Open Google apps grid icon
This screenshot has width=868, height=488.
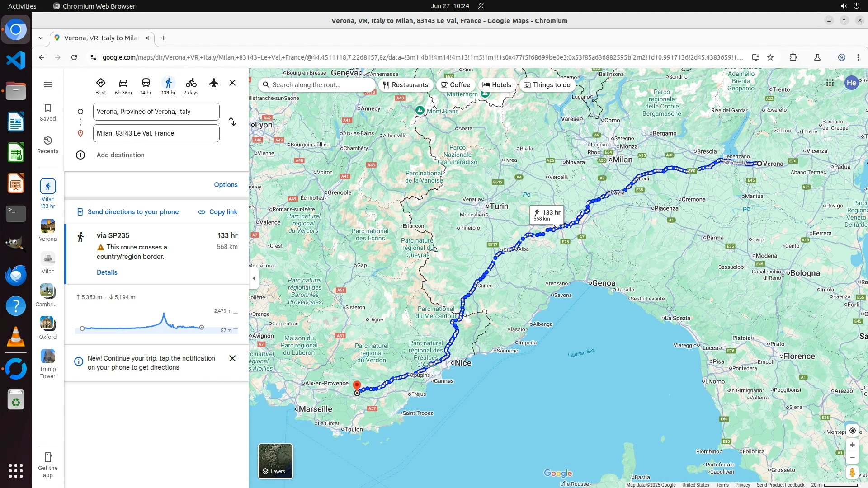click(x=830, y=83)
